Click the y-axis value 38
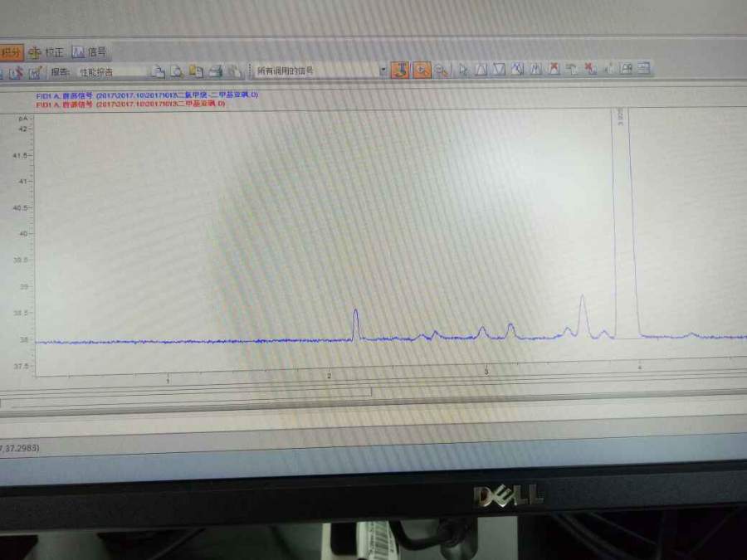The height and width of the screenshot is (560, 747). pyautogui.click(x=23, y=339)
